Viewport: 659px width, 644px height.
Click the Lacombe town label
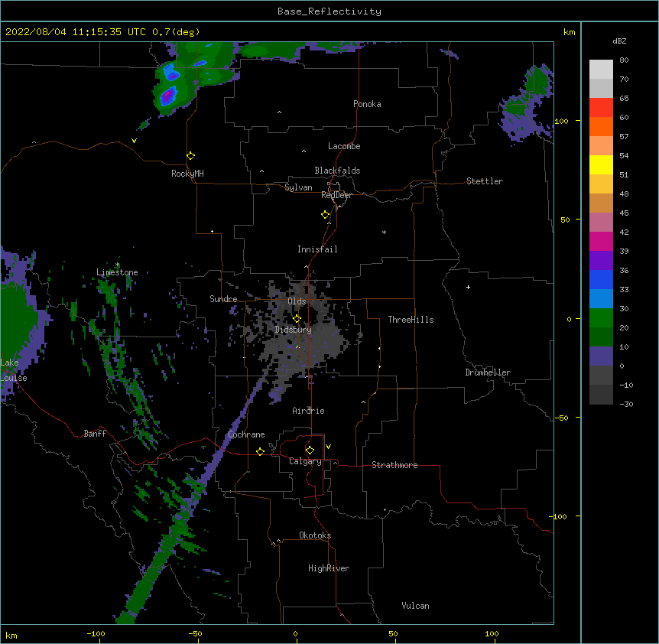tap(344, 146)
